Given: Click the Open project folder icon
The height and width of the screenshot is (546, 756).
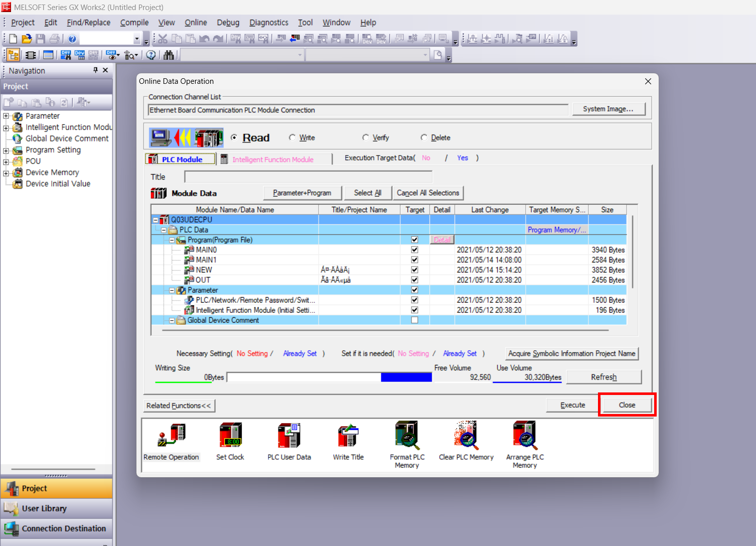Looking at the screenshot, I should 27,39.
